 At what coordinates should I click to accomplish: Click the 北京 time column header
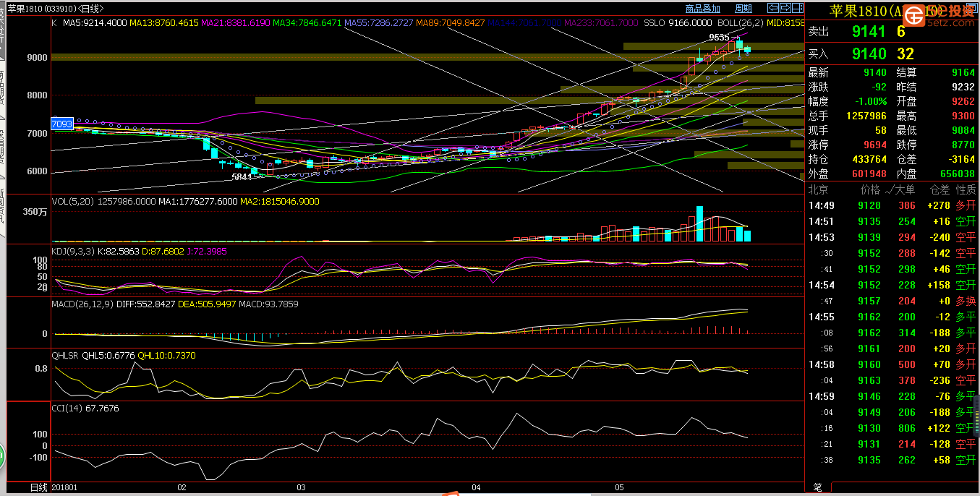[818, 189]
